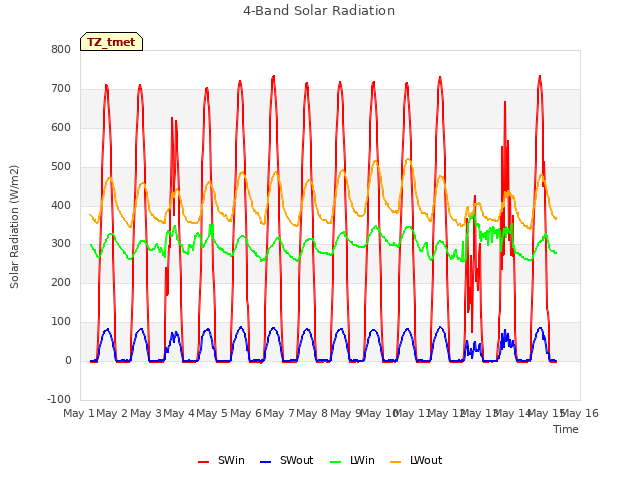Click the Solar Radiation (W/m2) axis label

pyautogui.click(x=14, y=227)
